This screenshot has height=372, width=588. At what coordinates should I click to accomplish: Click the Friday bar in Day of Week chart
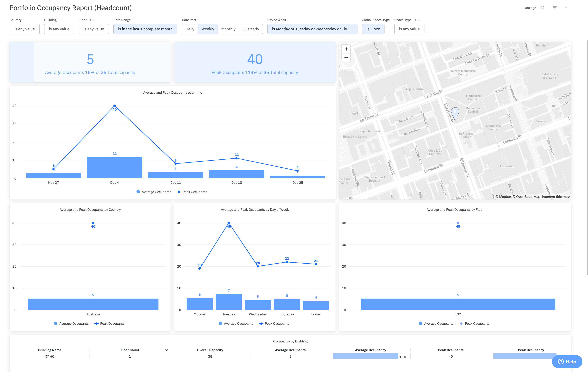316,305
